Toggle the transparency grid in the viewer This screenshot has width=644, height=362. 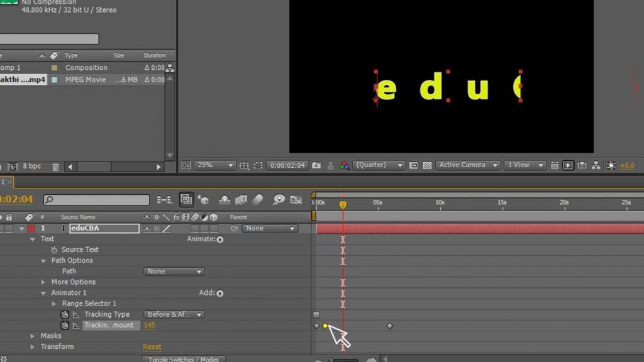tap(428, 165)
